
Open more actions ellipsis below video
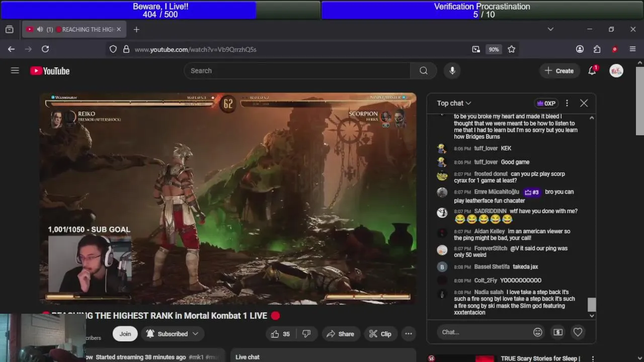point(409,334)
